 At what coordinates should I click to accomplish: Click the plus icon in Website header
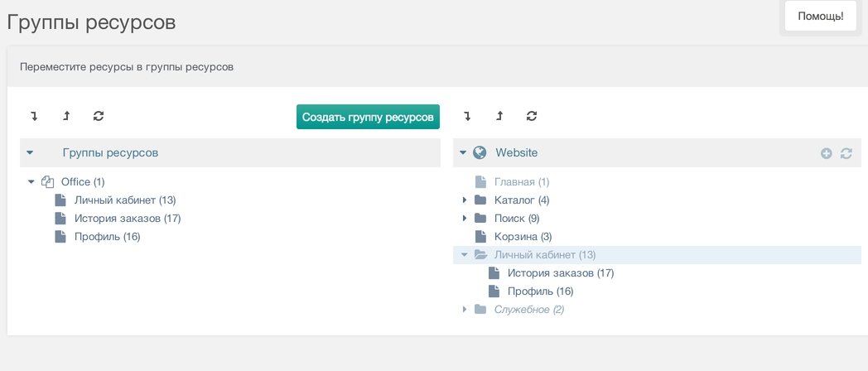(826, 153)
